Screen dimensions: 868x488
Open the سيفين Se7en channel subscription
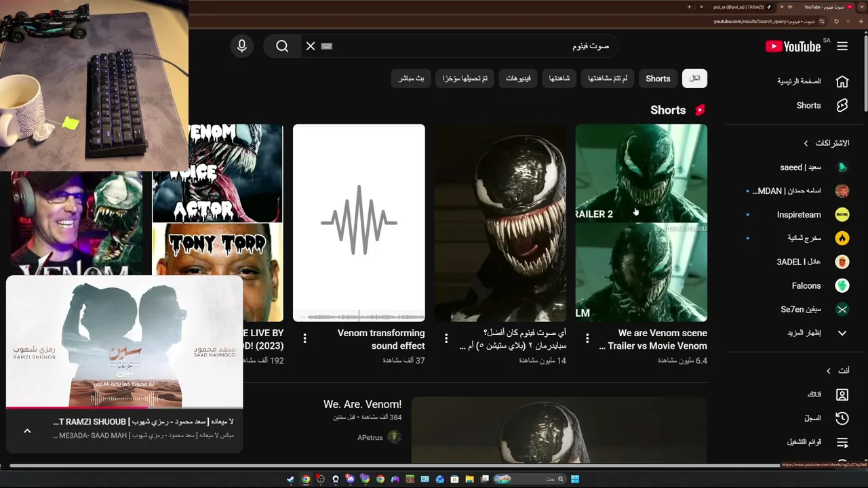click(x=814, y=310)
